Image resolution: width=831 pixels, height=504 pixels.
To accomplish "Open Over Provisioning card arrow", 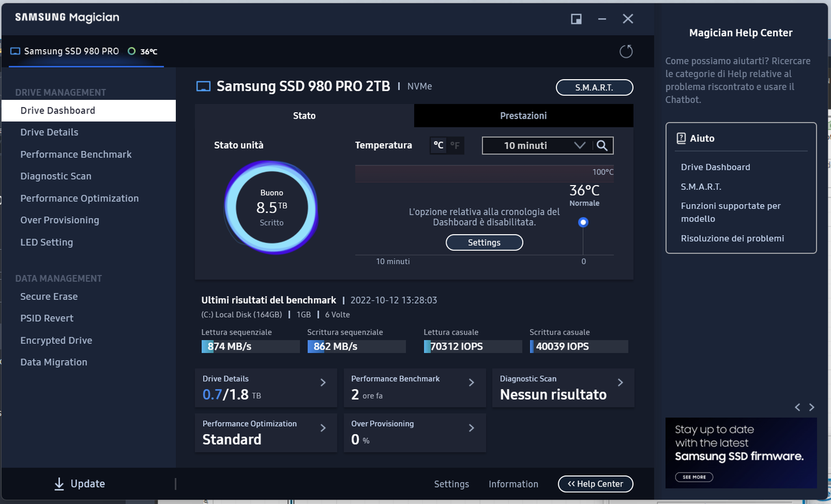I will [x=472, y=428].
